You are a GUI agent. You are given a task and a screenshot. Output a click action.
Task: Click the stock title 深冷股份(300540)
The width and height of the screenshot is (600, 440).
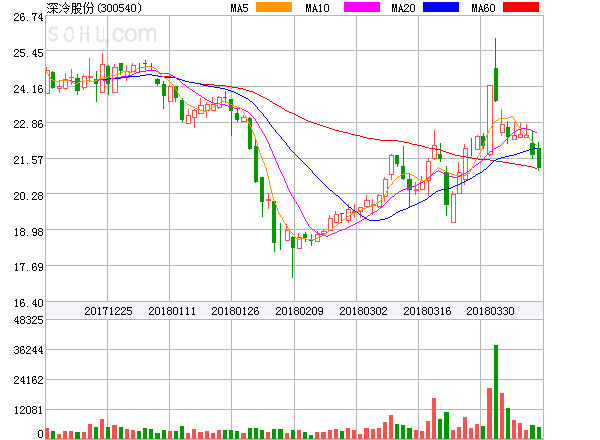94,8
